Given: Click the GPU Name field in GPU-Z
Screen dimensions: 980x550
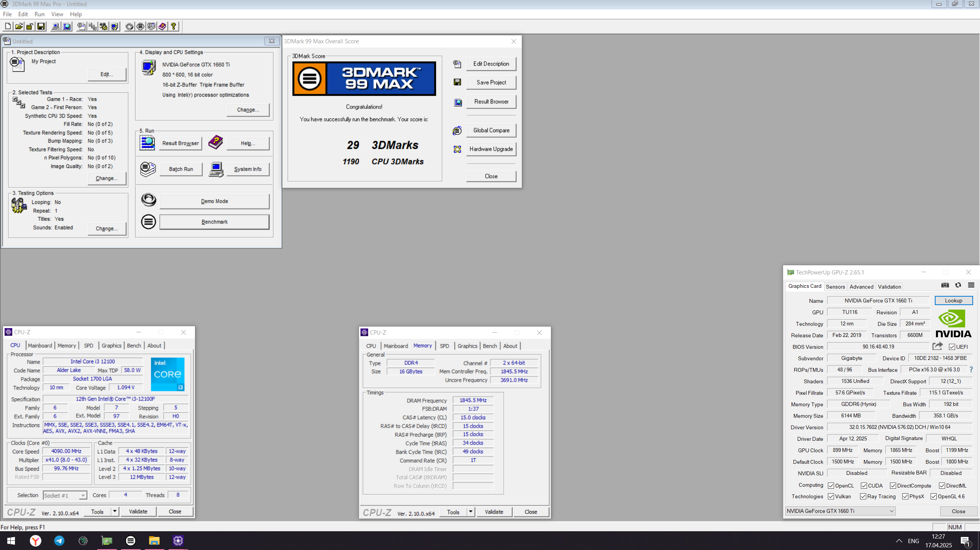Looking at the screenshot, I should pos(878,300).
